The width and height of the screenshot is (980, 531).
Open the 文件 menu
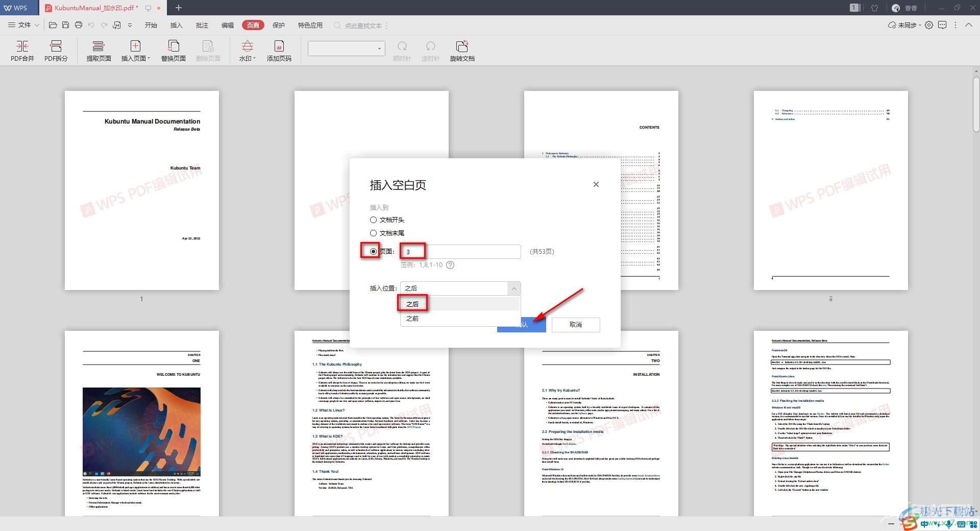[24, 25]
